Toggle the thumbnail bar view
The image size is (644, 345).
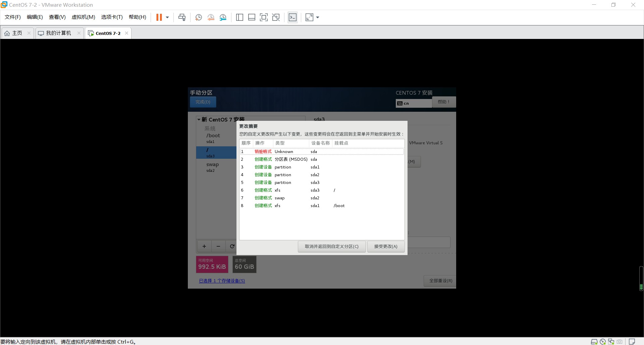point(252,17)
